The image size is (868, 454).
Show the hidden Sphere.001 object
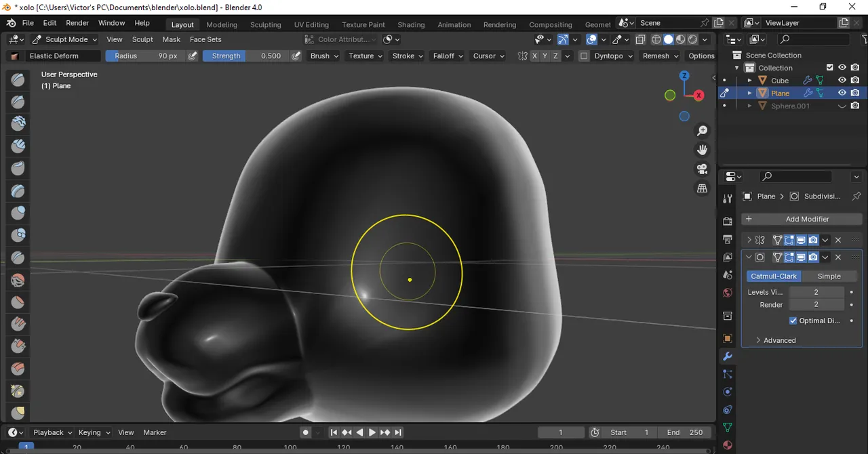pyautogui.click(x=842, y=106)
